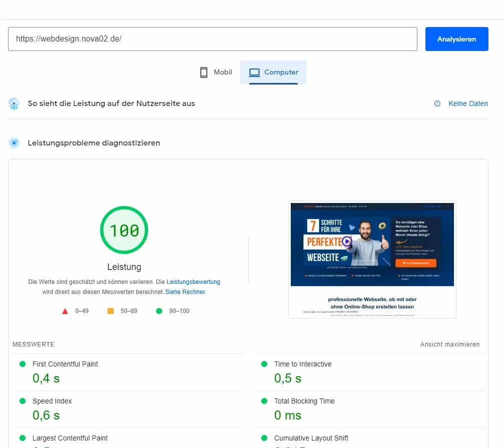
Task: Open the Siehe Rechner link
Action: (x=185, y=292)
